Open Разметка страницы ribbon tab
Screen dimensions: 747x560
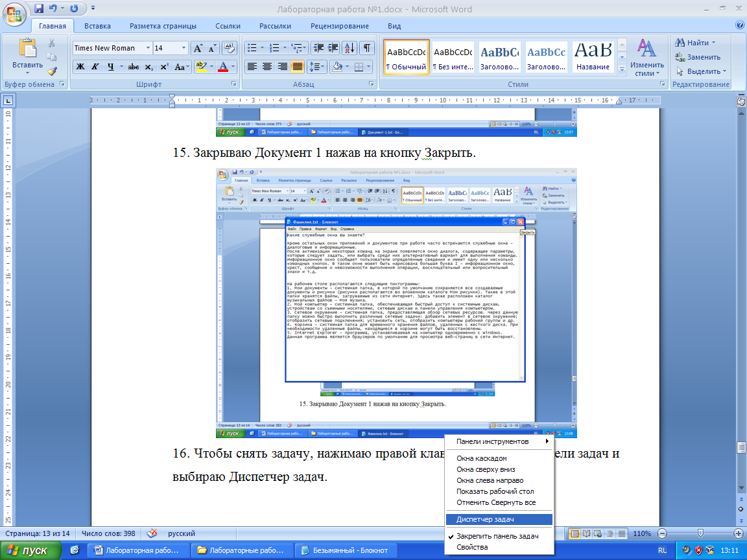163,26
